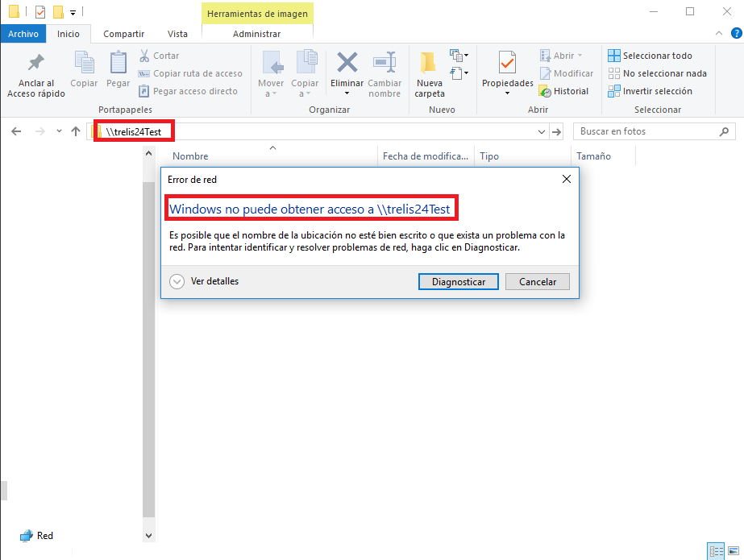Click the search magnifier icon
744x560 pixels.
click(x=724, y=131)
